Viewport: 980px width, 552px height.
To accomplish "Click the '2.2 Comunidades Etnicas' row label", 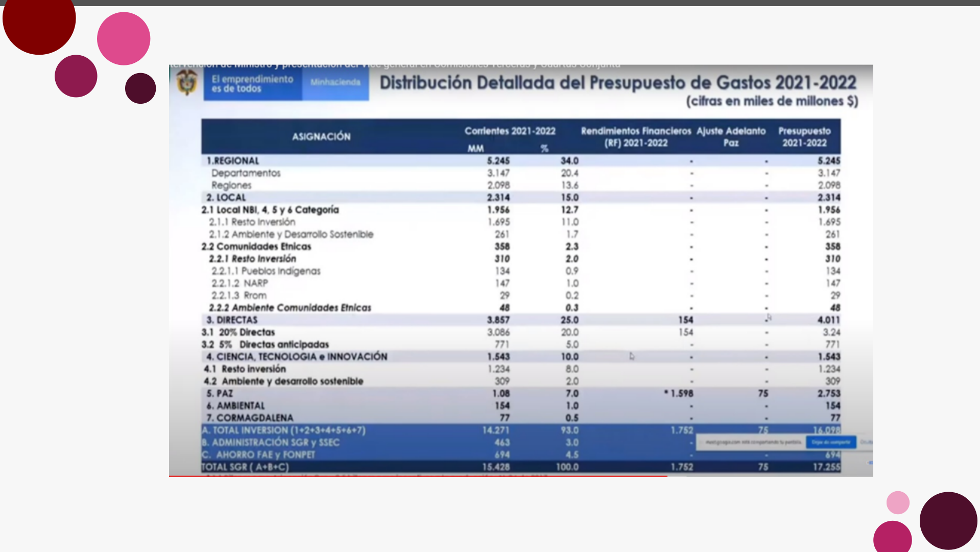I will (x=256, y=246).
